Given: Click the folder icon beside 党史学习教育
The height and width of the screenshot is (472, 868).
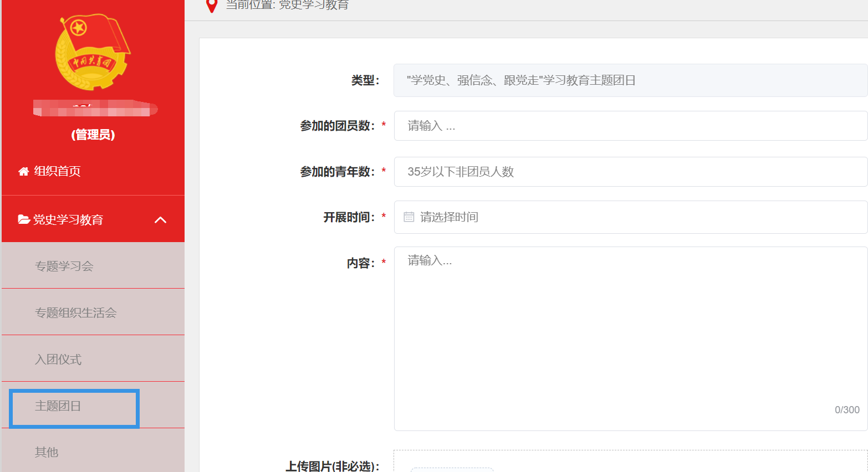Looking at the screenshot, I should (24, 220).
